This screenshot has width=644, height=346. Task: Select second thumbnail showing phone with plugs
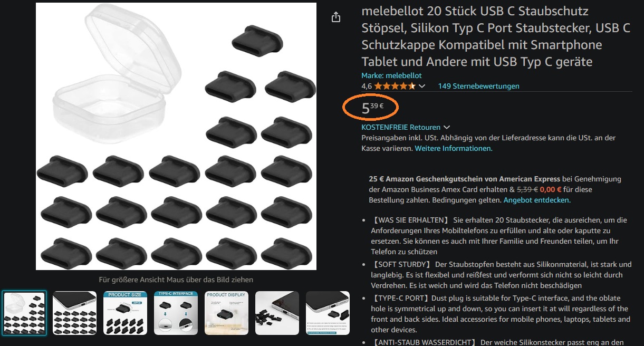(x=75, y=313)
